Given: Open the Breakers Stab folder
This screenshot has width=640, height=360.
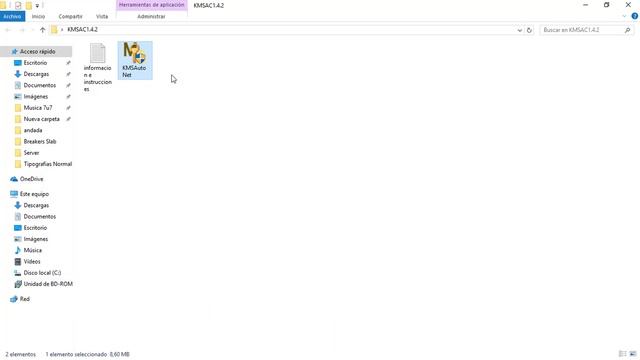Looking at the screenshot, I should (x=40, y=141).
